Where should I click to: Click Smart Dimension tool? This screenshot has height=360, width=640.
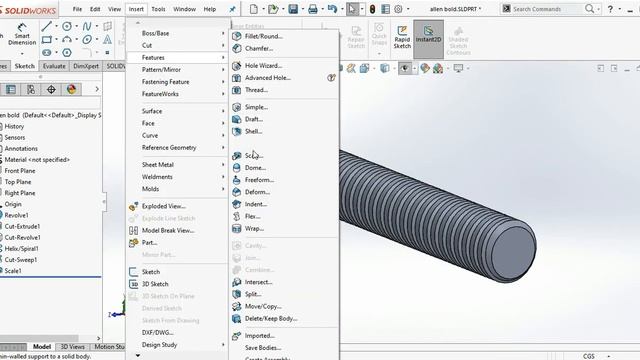22,34
